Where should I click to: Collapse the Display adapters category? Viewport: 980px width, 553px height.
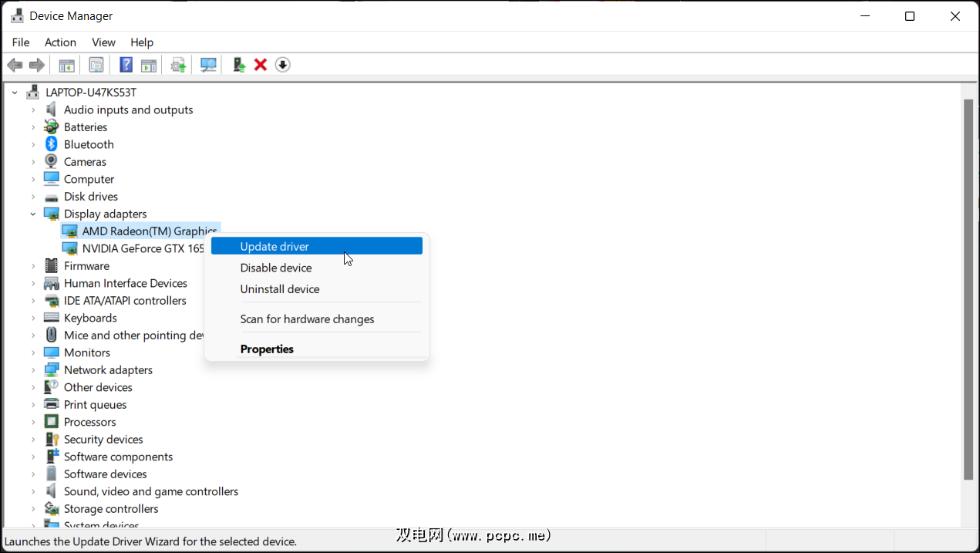33,214
